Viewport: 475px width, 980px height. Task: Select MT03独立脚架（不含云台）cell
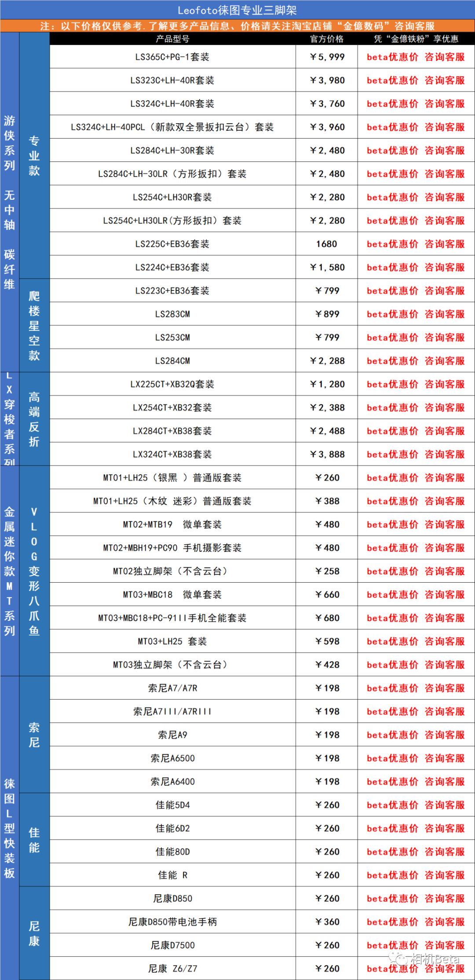pos(172,664)
